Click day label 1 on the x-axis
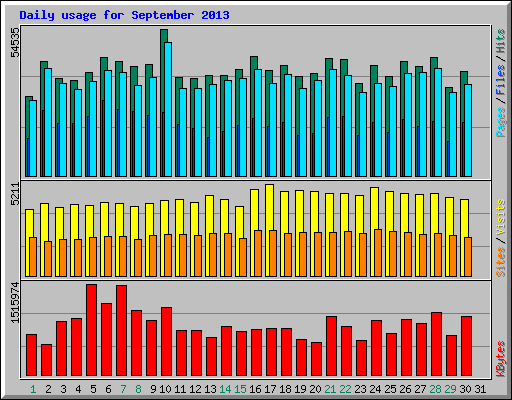 click(x=33, y=389)
